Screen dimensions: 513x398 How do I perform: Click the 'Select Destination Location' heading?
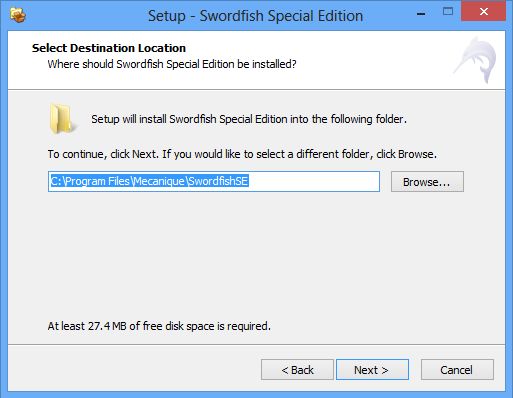pos(109,48)
